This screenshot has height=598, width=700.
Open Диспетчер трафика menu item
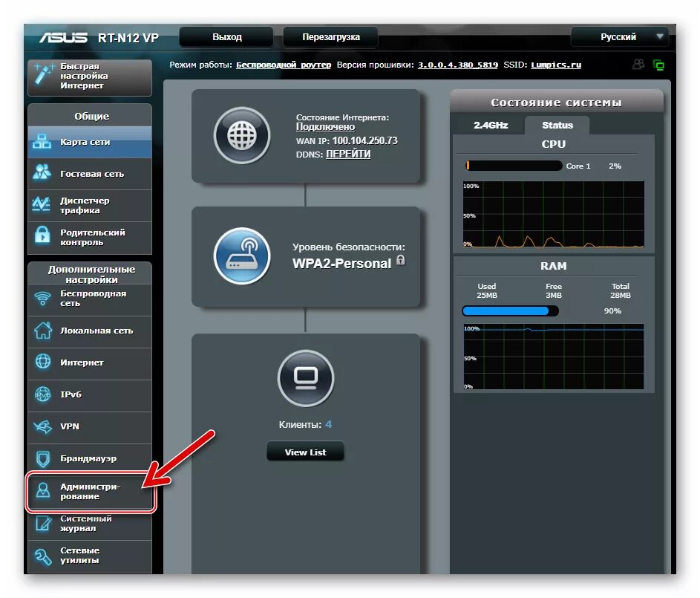(90, 206)
